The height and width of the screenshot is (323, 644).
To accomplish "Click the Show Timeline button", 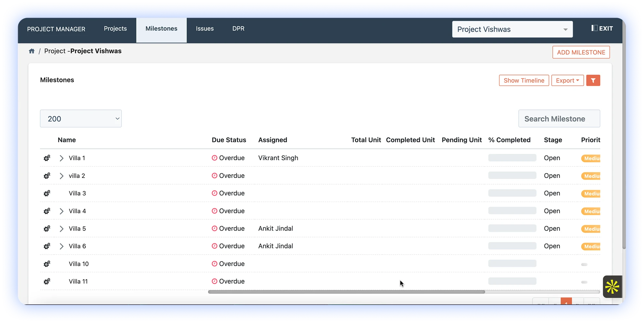I will 524,80.
